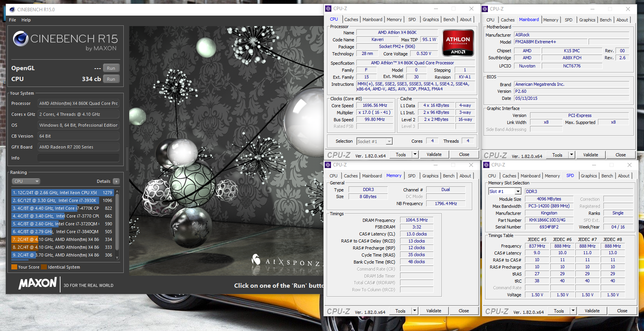Click the AMD Athlon processor logo in CPU-Z
The width and height of the screenshot is (644, 331).
coord(458,43)
